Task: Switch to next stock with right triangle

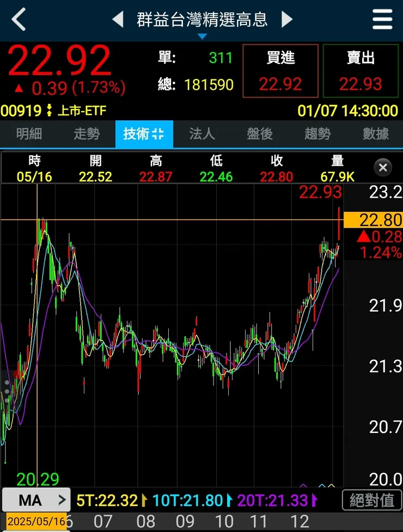Action: pos(287,20)
